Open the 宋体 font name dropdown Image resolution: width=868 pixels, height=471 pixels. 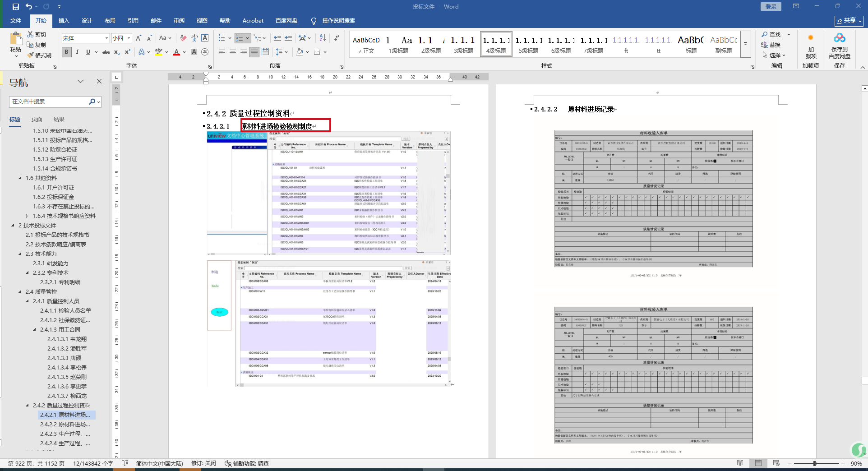click(106, 38)
